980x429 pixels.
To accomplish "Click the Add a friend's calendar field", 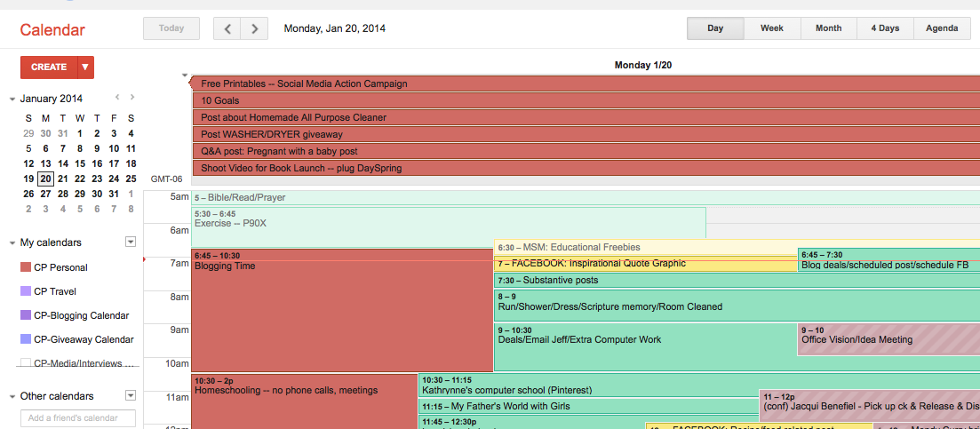I will (78, 417).
